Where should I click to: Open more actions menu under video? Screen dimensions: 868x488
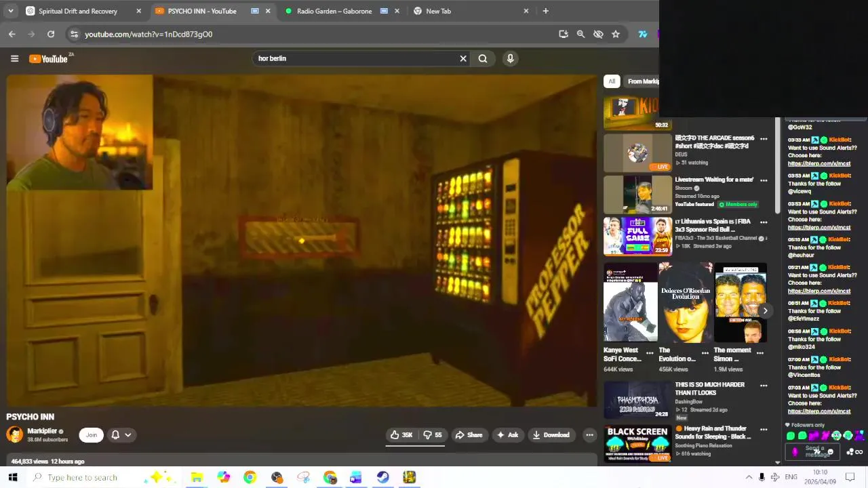(x=589, y=435)
